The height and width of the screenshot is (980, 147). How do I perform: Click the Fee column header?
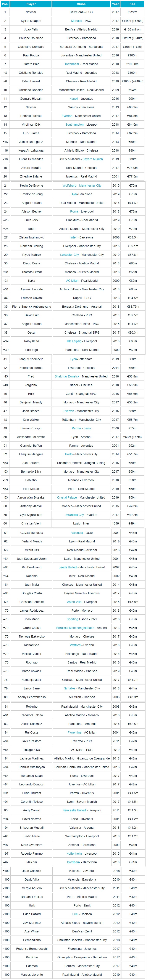click(x=132, y=4)
